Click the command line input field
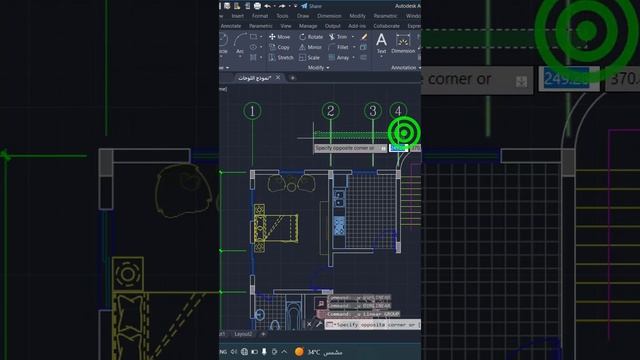Image resolution: width=640 pixels, height=360 pixels. point(373,325)
